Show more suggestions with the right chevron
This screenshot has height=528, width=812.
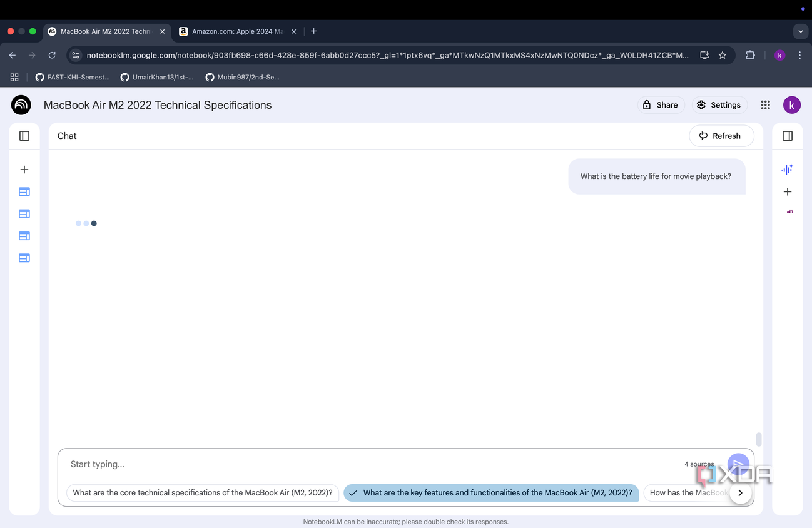740,493
